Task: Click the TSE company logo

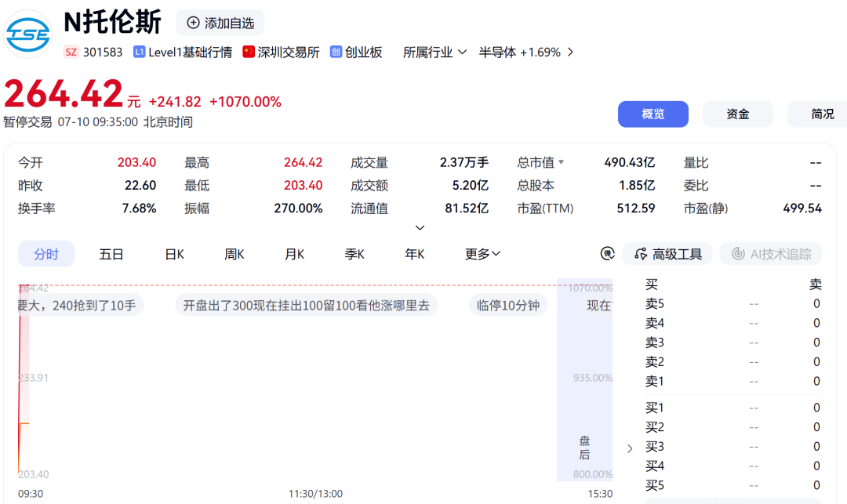Action: (x=28, y=34)
